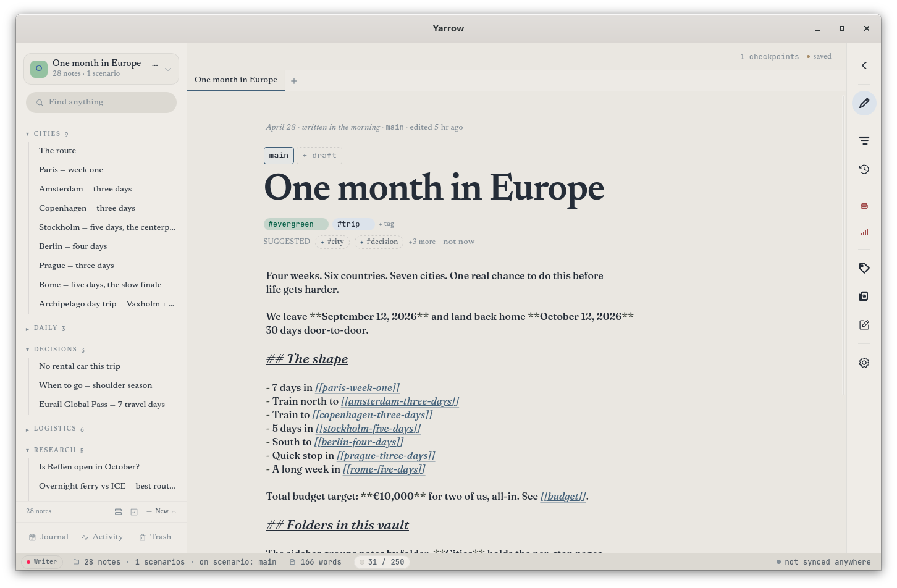Click + tag to add a tag
The height and width of the screenshot is (588, 897).
[386, 224]
